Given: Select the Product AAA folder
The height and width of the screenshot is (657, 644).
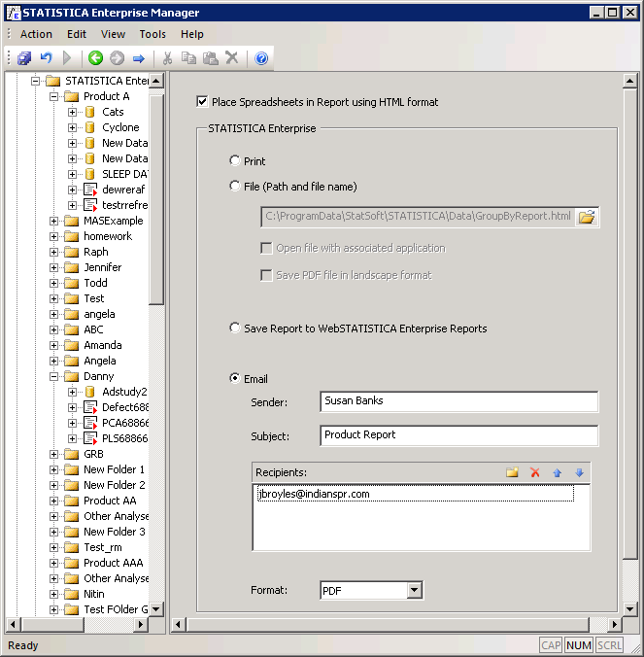Looking at the screenshot, I should tap(114, 563).
